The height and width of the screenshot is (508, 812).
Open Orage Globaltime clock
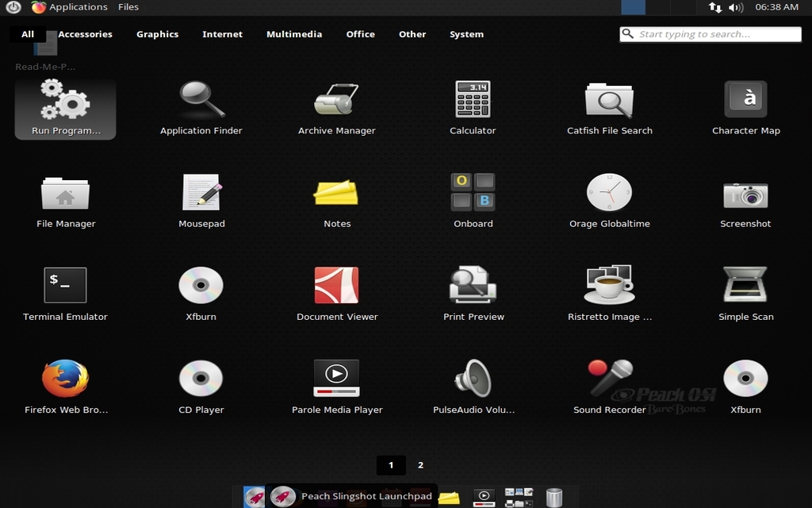click(609, 192)
